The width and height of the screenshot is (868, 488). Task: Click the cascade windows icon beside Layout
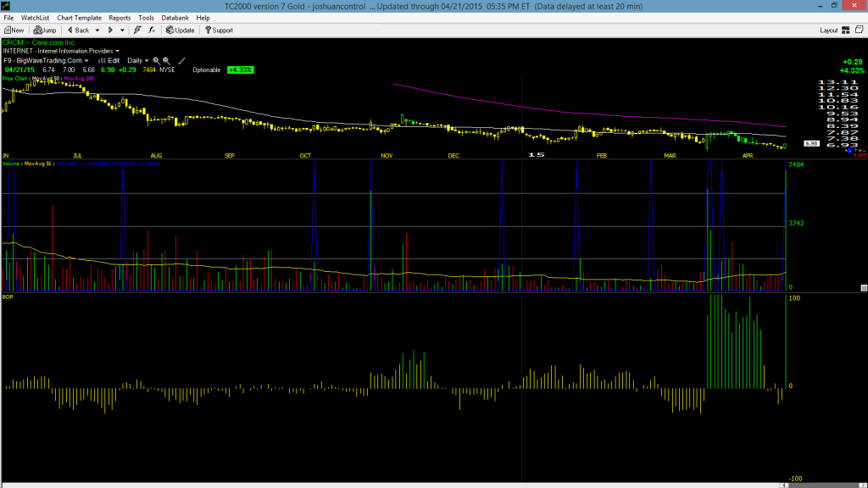tap(860, 30)
